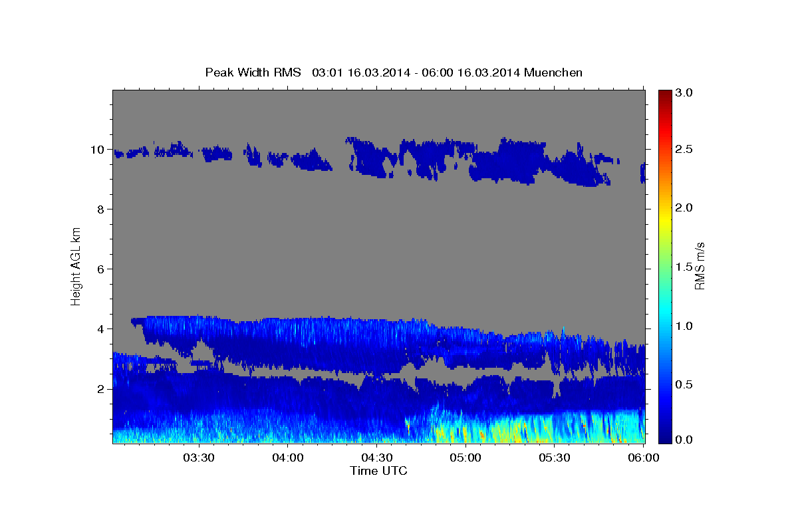Click the height axis value 2
The height and width of the screenshot is (532, 798).
coord(102,389)
